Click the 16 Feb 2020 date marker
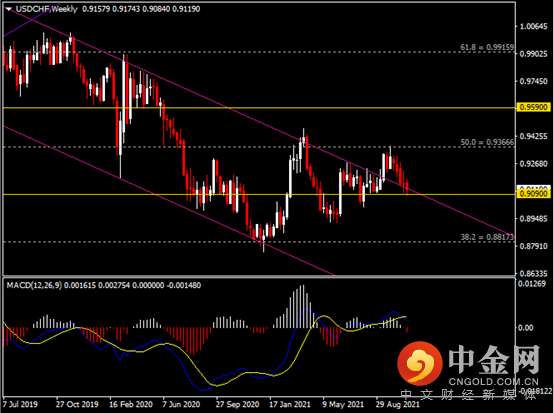554x413 pixels. [x=131, y=404]
